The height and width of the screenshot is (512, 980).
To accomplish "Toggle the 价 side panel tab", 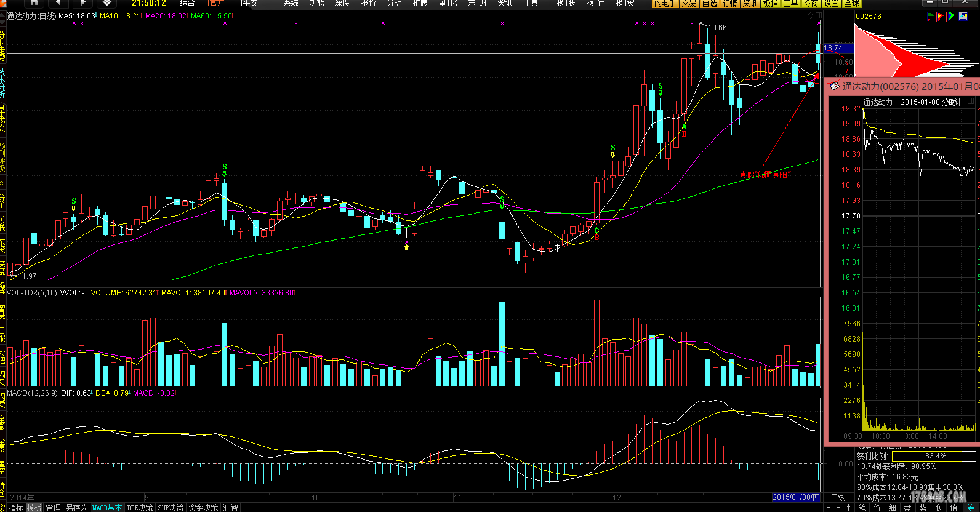I will [x=877, y=508].
